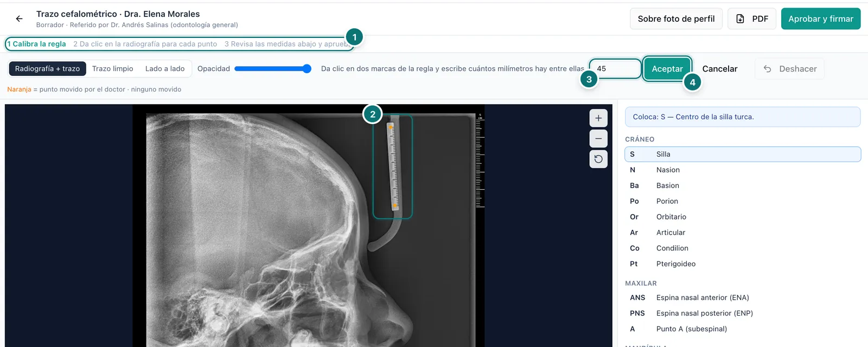
Task: Click the 'Coloca: S — Centro de la silla turca' hint
Action: tap(743, 117)
